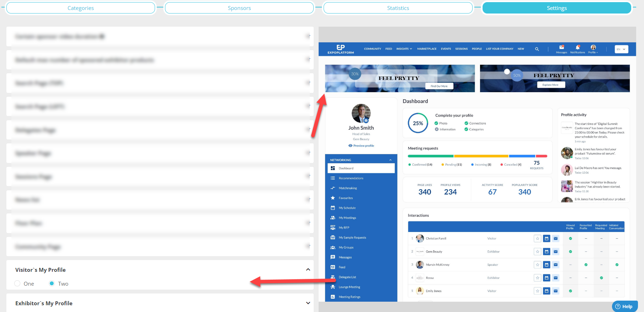This screenshot has height=312, width=644.
Task: Open the INSIGHTS dropdown menu
Action: tap(404, 49)
